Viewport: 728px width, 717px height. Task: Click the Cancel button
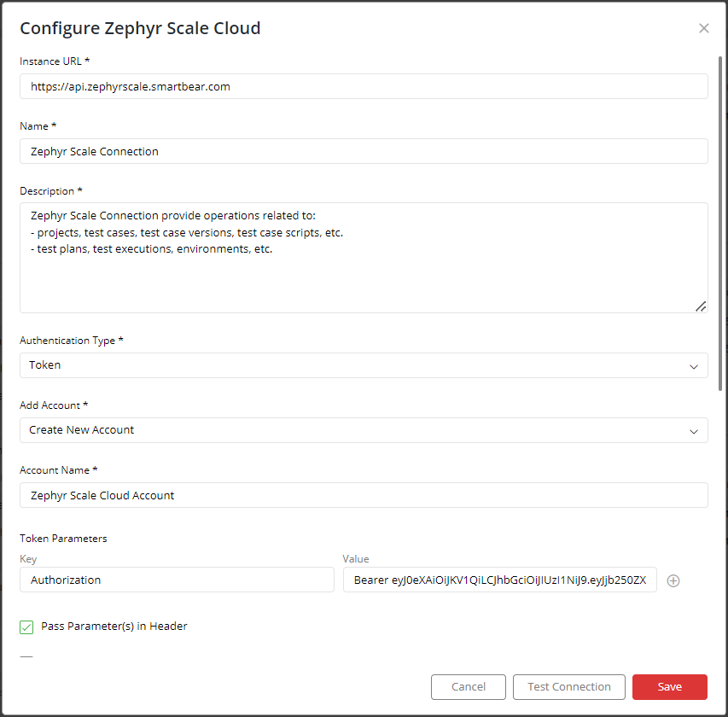(468, 687)
